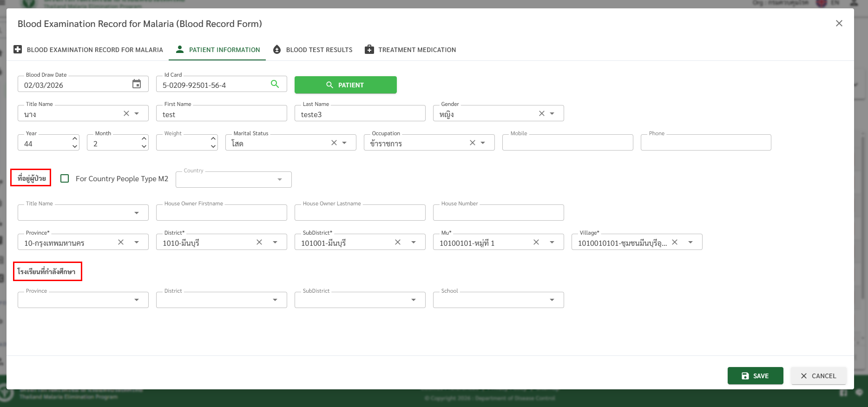
Task: Expand the District dropdown showing 1010-มีนบุรี
Action: click(275, 242)
